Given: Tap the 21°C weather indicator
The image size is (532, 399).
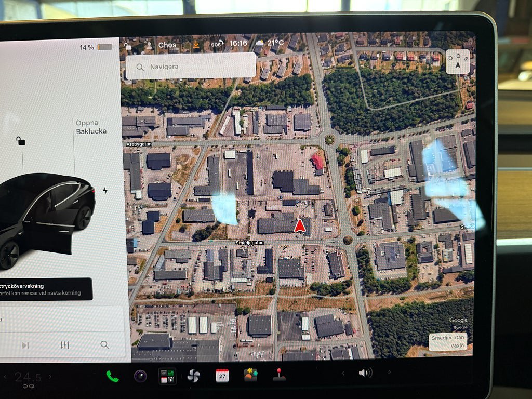Looking at the screenshot, I should click(x=270, y=43).
